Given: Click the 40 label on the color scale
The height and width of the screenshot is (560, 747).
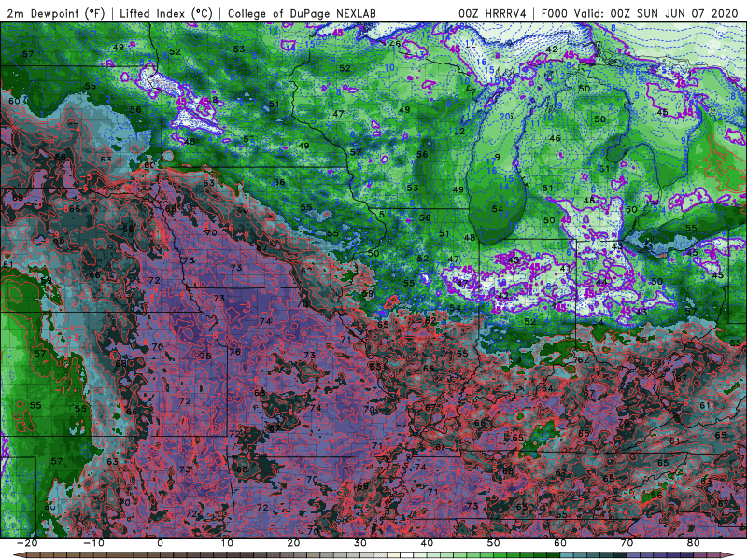Looking at the screenshot, I should (x=427, y=543).
